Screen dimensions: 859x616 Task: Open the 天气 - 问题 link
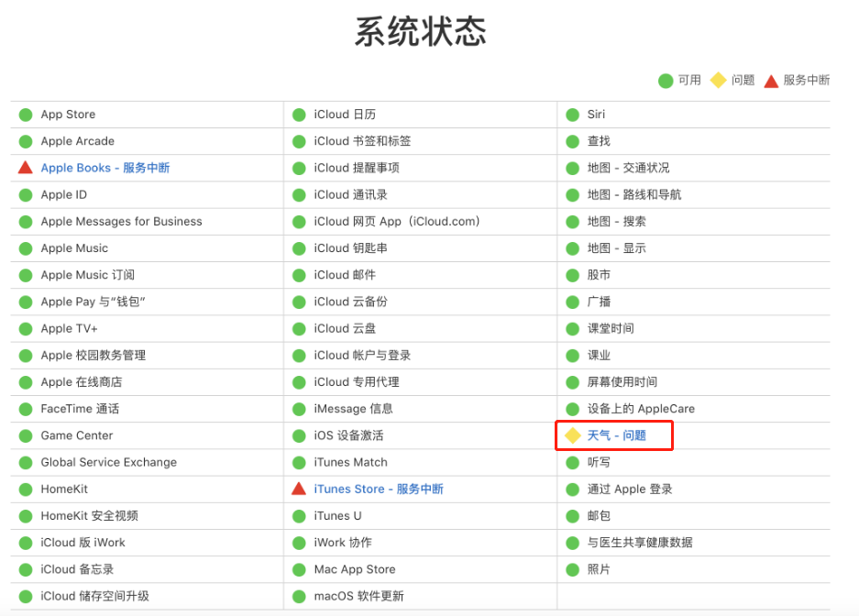tap(616, 435)
